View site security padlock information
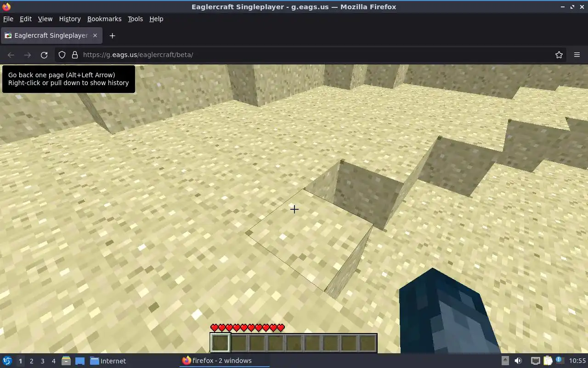This screenshot has height=368, width=588. pyautogui.click(x=75, y=55)
